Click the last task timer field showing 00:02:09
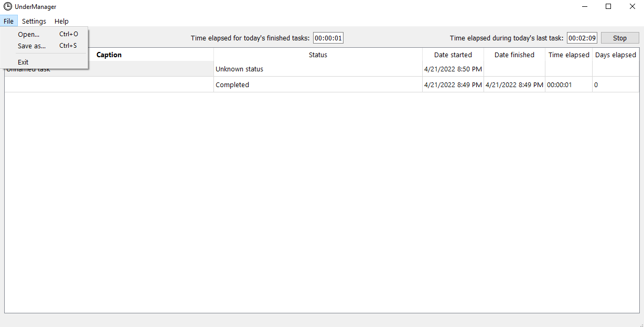 (x=582, y=37)
